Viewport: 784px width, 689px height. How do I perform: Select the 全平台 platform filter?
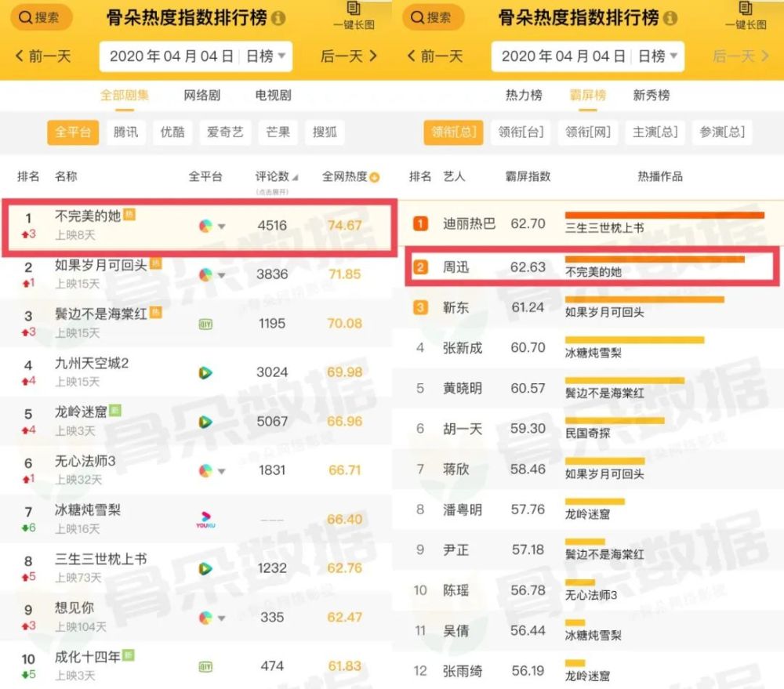click(x=73, y=132)
